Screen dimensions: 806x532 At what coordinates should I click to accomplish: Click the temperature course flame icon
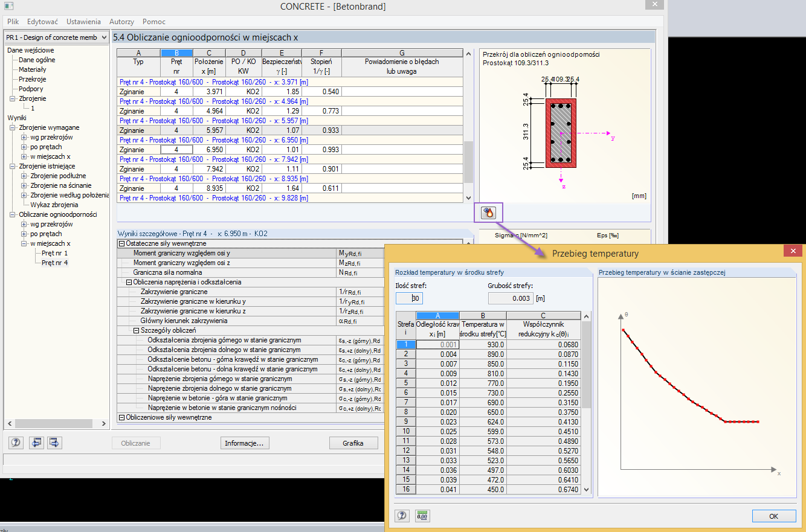coord(489,213)
